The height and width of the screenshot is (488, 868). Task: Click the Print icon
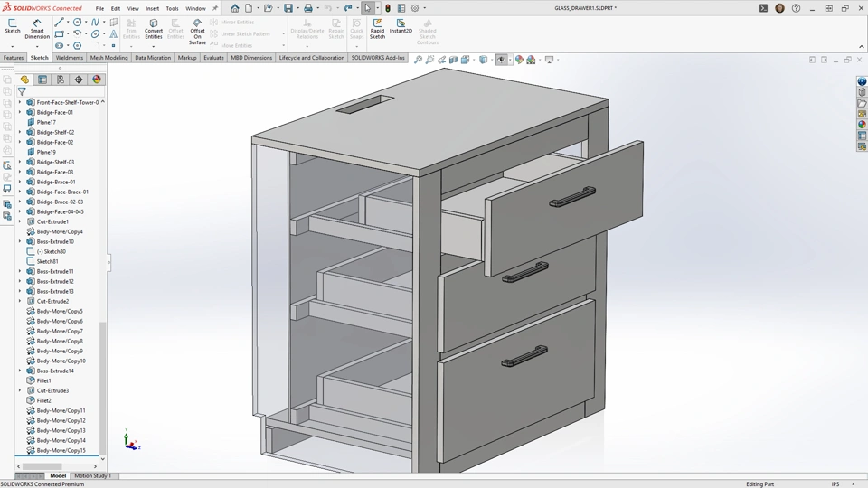tap(308, 8)
